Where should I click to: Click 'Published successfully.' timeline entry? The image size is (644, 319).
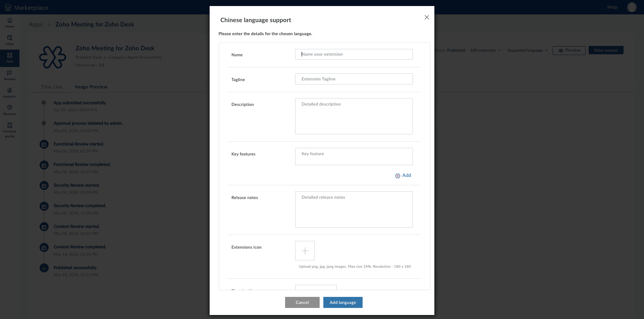click(x=75, y=268)
